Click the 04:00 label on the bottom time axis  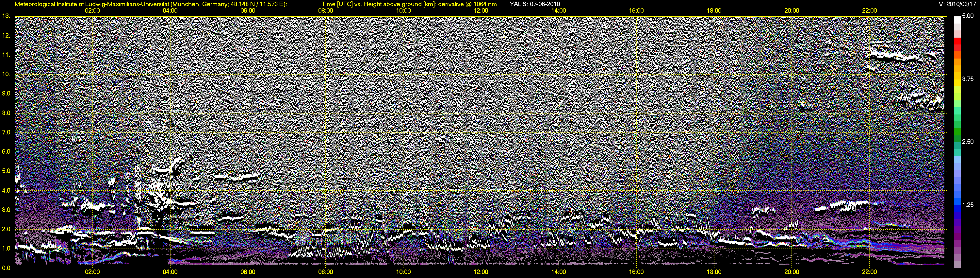tap(170, 272)
